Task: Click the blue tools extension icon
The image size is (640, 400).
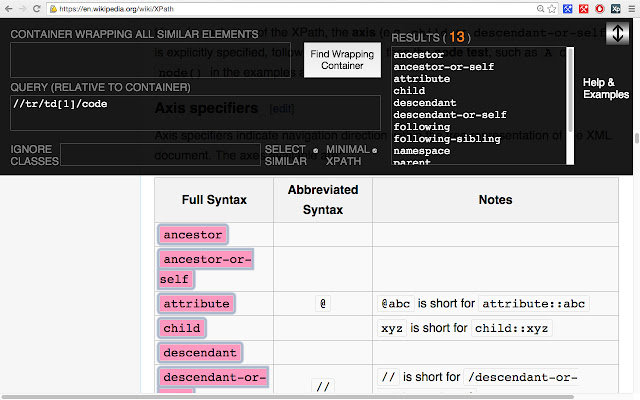Action: 565,9
